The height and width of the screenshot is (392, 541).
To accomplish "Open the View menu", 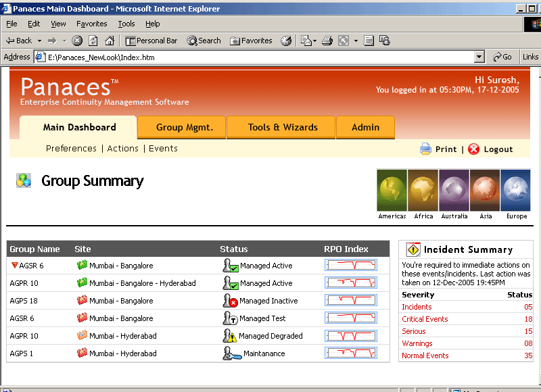I will point(58,24).
